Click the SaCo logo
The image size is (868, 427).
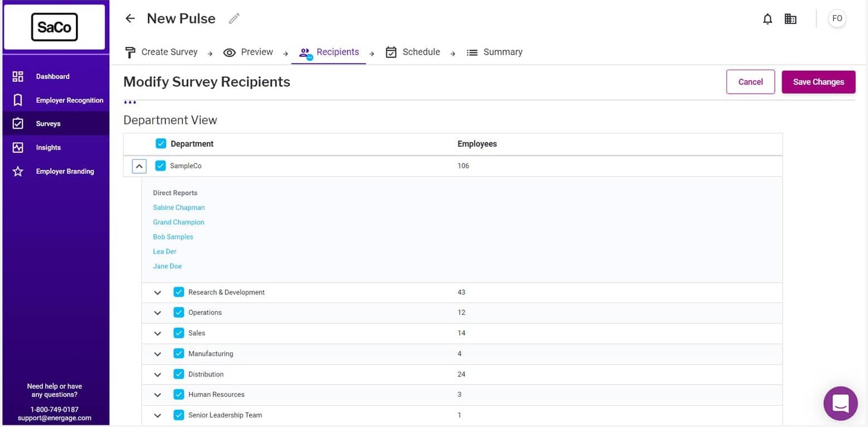coord(54,27)
